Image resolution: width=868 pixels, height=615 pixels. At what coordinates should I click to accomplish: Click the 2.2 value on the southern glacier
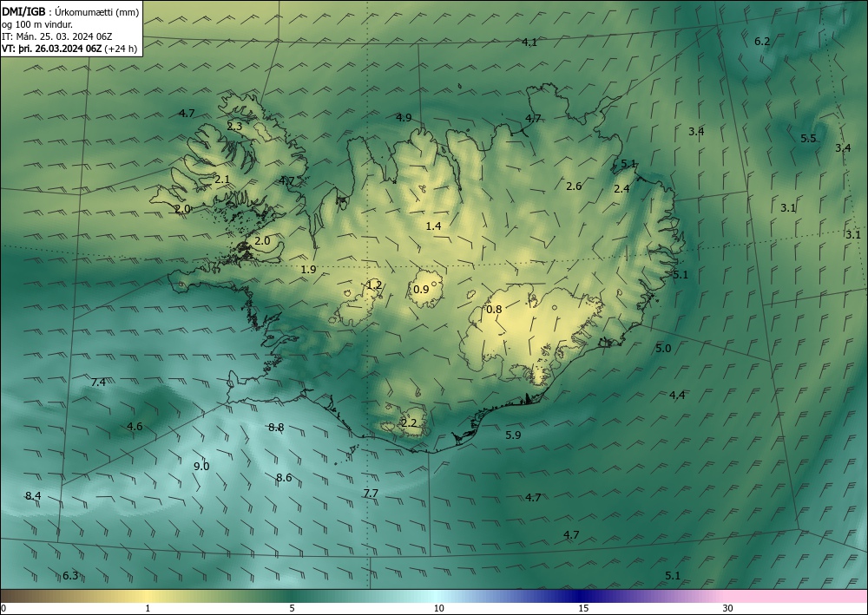pos(409,423)
